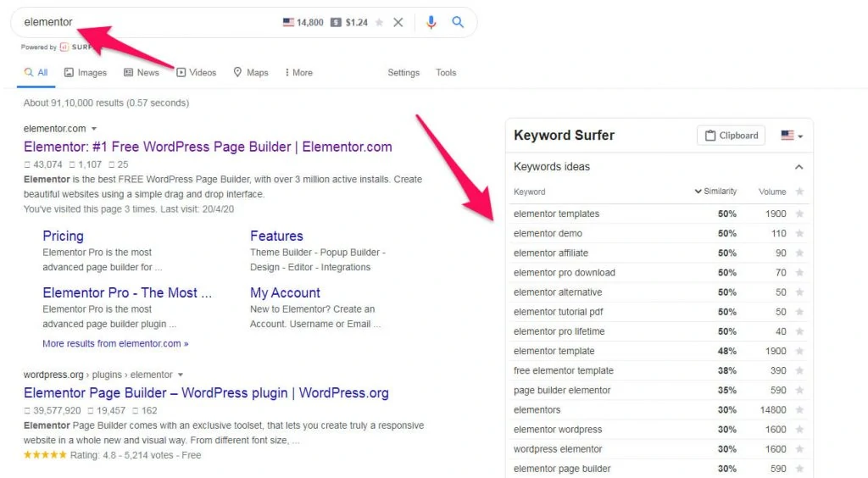Open the country flag dropdown
This screenshot has height=478, width=868.
click(x=792, y=136)
